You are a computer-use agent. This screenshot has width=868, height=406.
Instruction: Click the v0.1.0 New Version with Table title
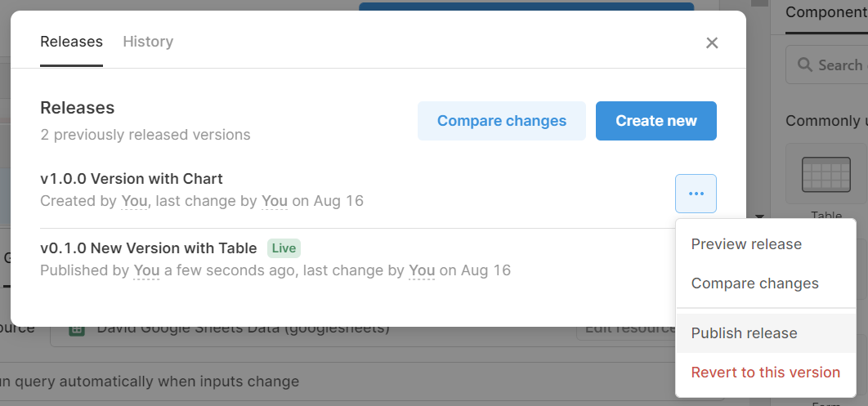(148, 248)
